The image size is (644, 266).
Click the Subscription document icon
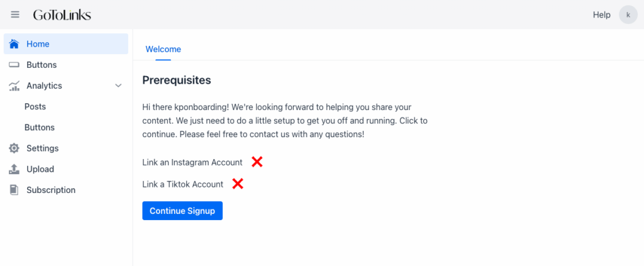point(14,190)
